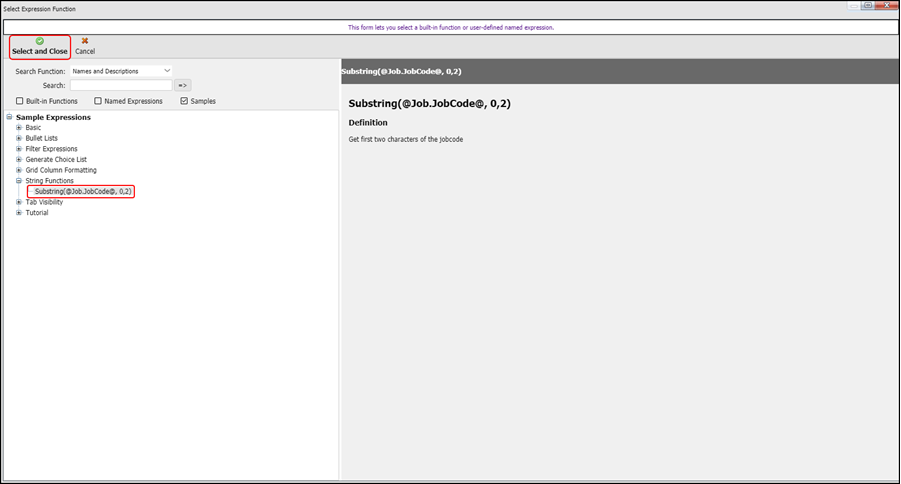
Task: Expand the Generate Choice List node
Action: (19, 160)
